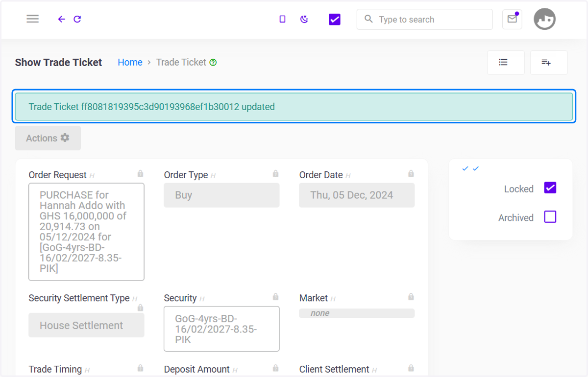Image resolution: width=588 pixels, height=377 pixels.
Task: Click the Deposit Amount label
Action: click(197, 369)
